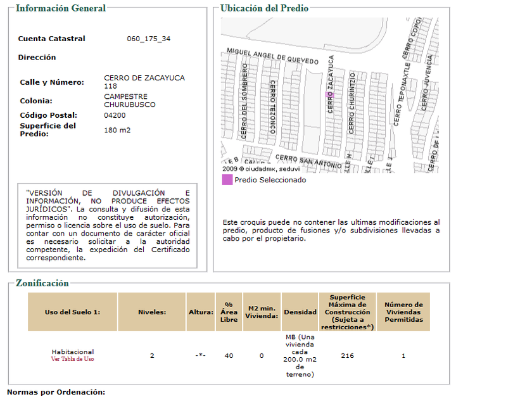Select the M2 min. Vivienda value 0

tap(262, 355)
